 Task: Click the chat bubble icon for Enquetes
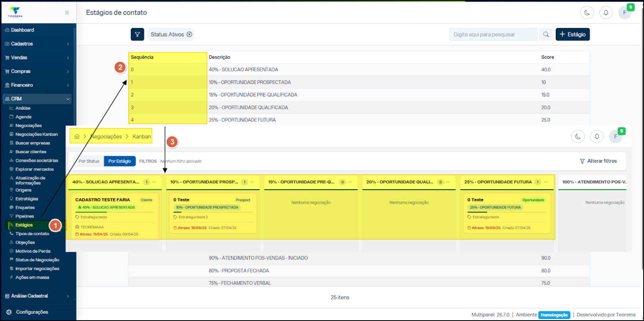[x=11, y=207]
